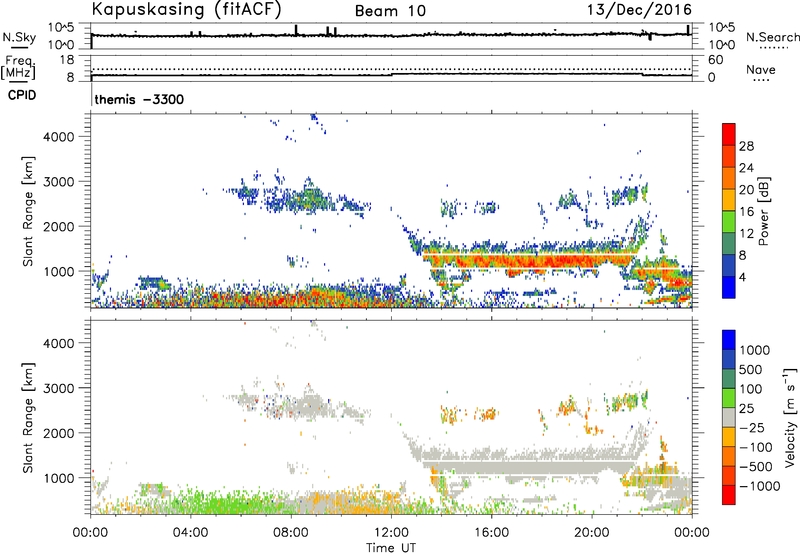
Task: Click the "Time UT" axis label
Action: tap(391, 548)
